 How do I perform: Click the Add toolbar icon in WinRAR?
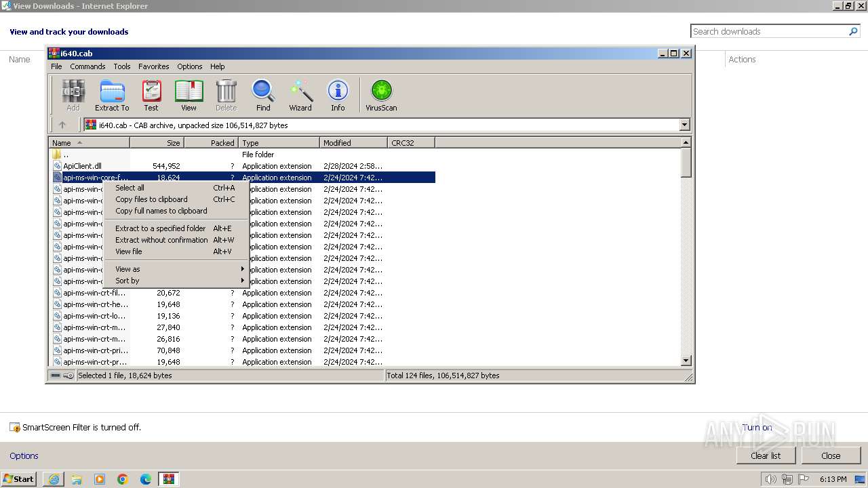click(x=73, y=95)
